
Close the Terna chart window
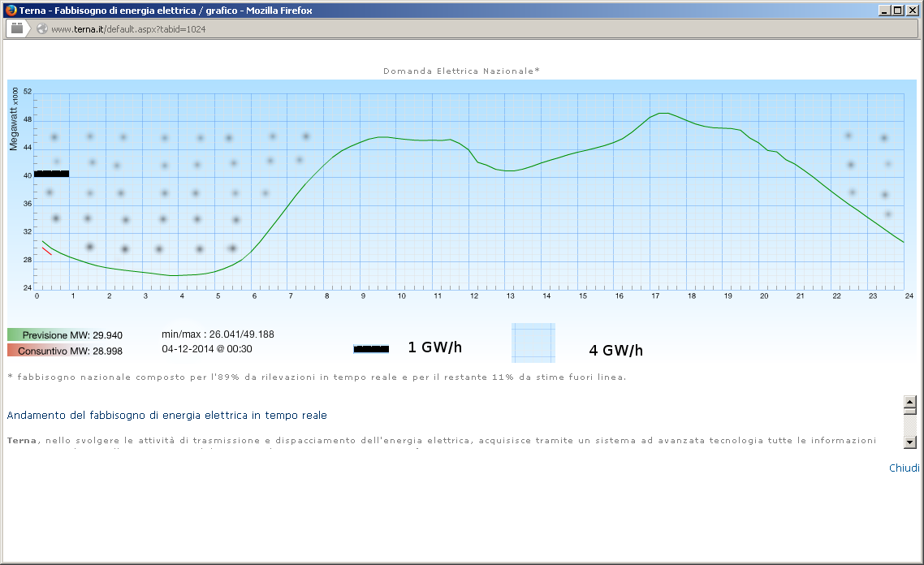[911, 11]
